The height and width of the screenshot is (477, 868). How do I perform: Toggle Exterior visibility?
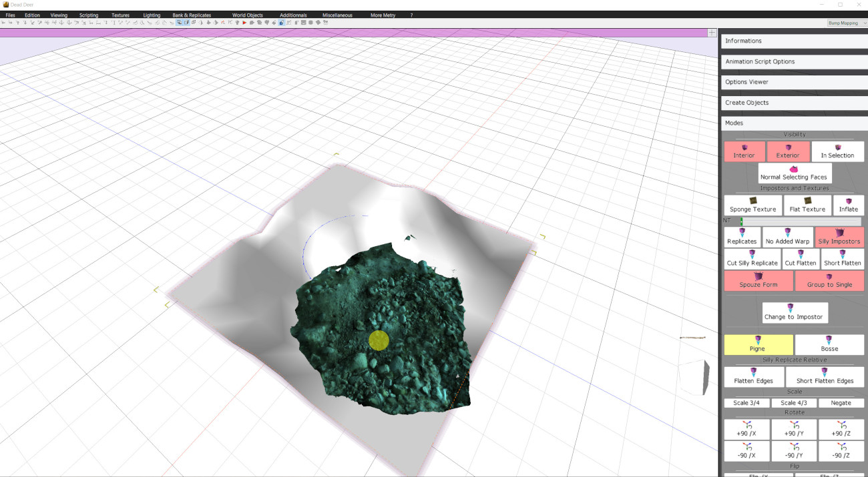pos(788,151)
